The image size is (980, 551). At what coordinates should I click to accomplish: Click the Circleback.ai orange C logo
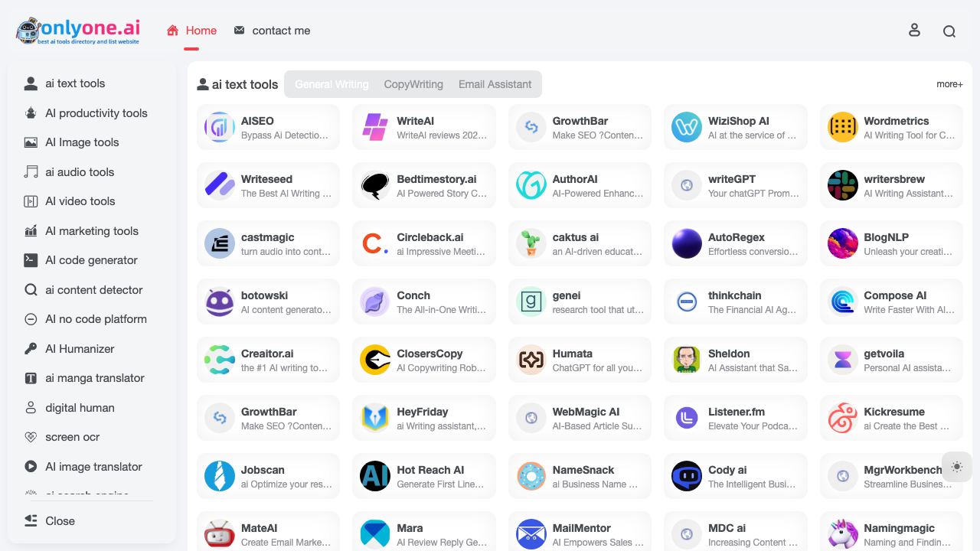click(375, 243)
